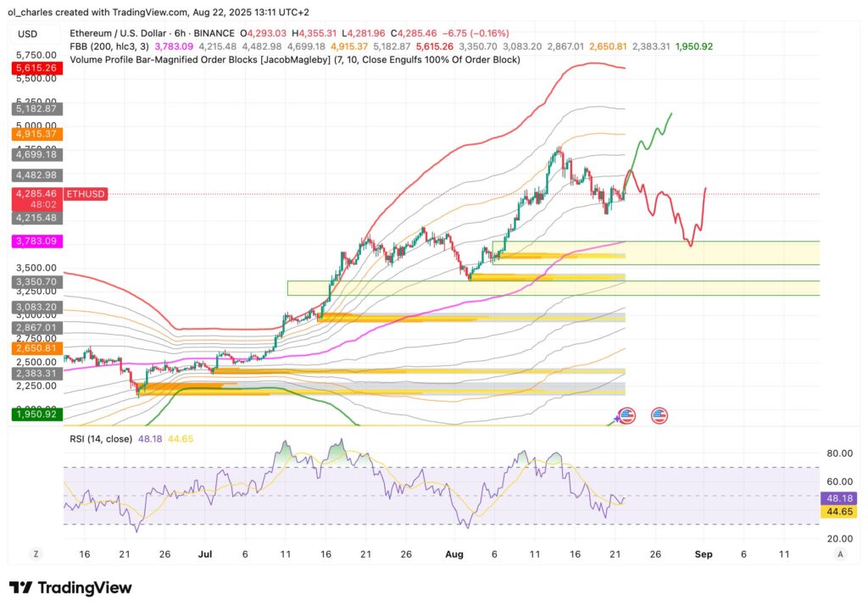Open the RSI (14, close) indicator settings

coord(102,440)
